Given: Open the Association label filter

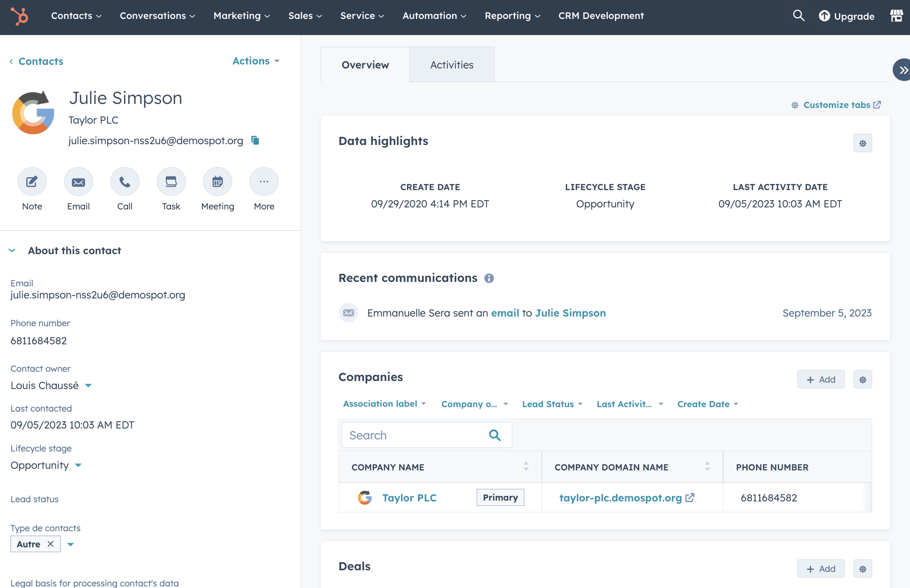Looking at the screenshot, I should [384, 404].
